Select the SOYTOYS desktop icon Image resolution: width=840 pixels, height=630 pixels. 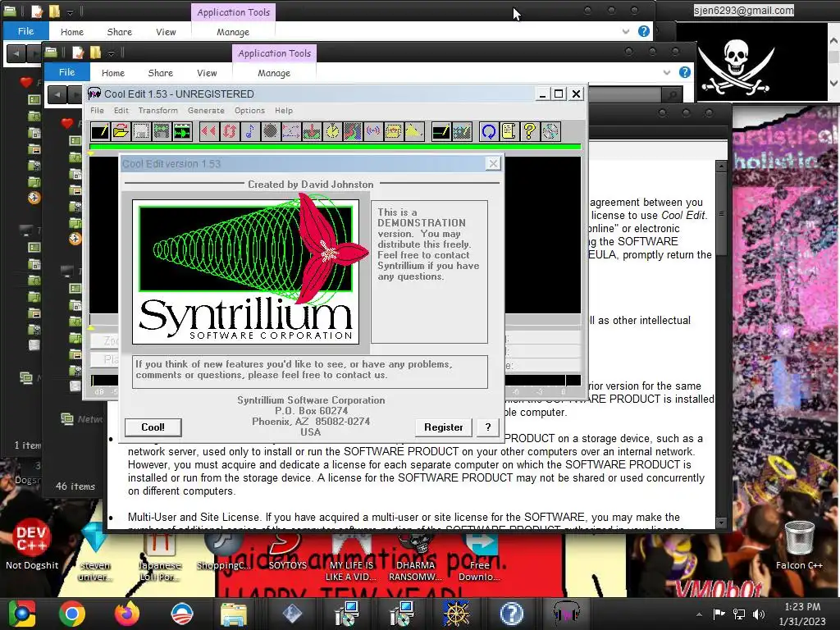point(288,552)
